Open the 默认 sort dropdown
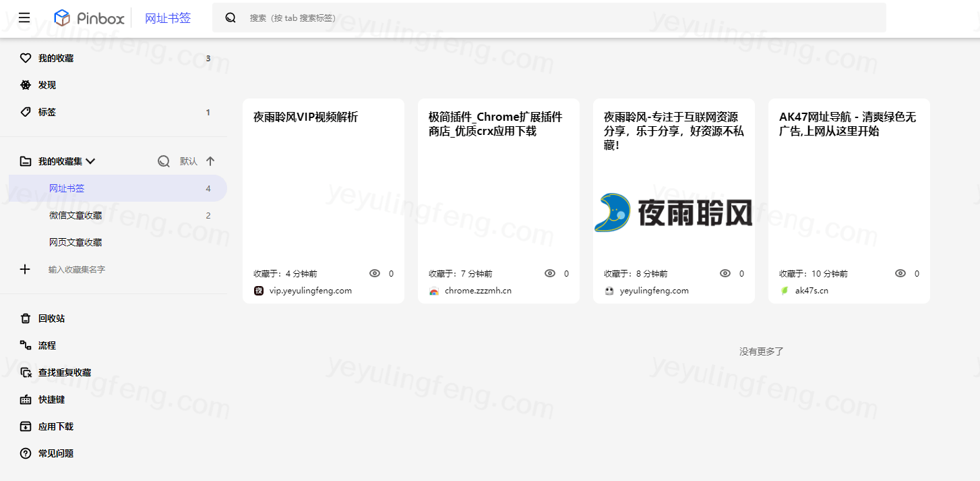Screen dimensions: 980x481 [189, 161]
